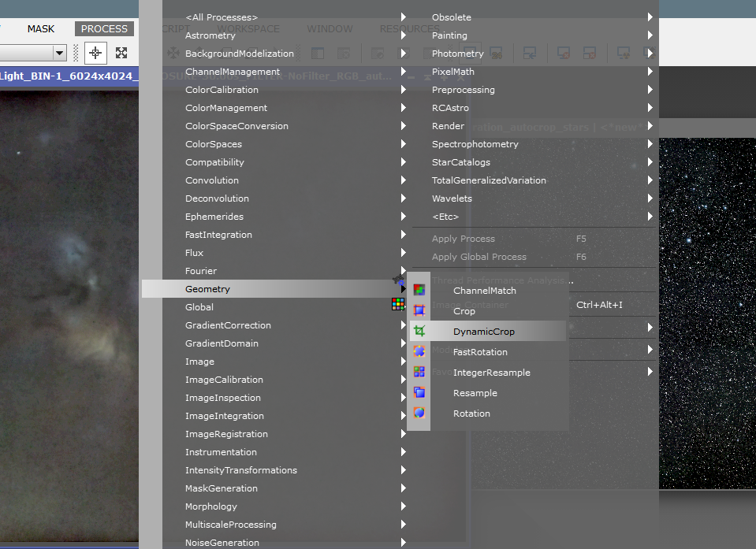The width and height of the screenshot is (756, 549).
Task: Expand the ColorSpaces submenu arrow
Action: click(404, 144)
